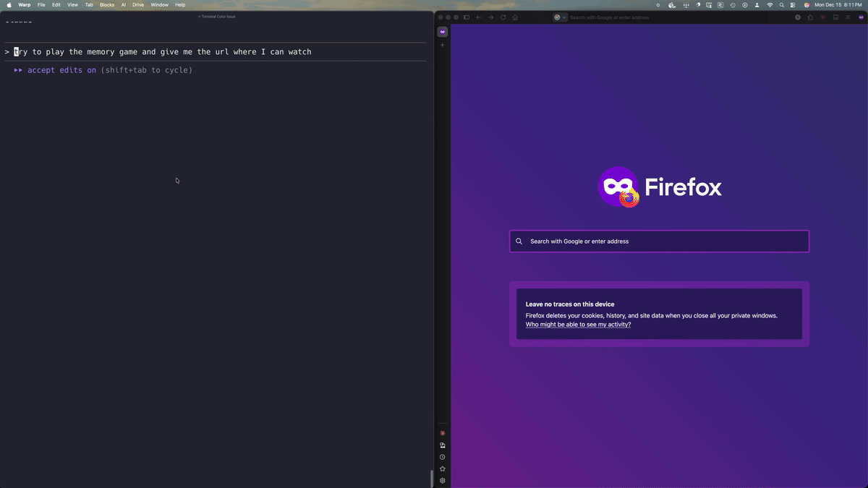Open the Window menu
This screenshot has height=488, width=868.
click(160, 5)
